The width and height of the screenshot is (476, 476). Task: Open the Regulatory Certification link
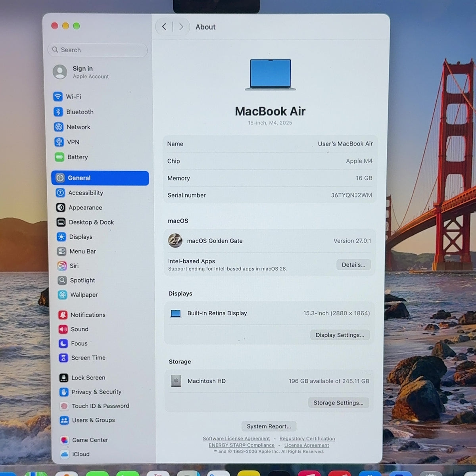[307, 439]
